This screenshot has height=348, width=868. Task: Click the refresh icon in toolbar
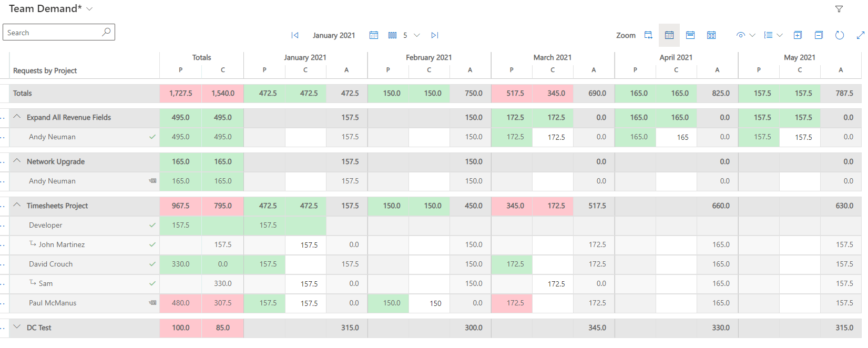[840, 35]
